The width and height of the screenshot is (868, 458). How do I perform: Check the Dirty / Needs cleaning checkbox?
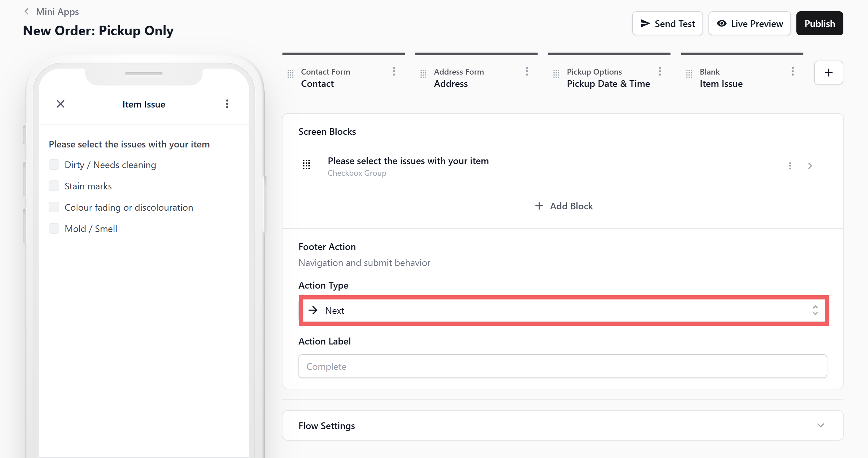click(54, 165)
